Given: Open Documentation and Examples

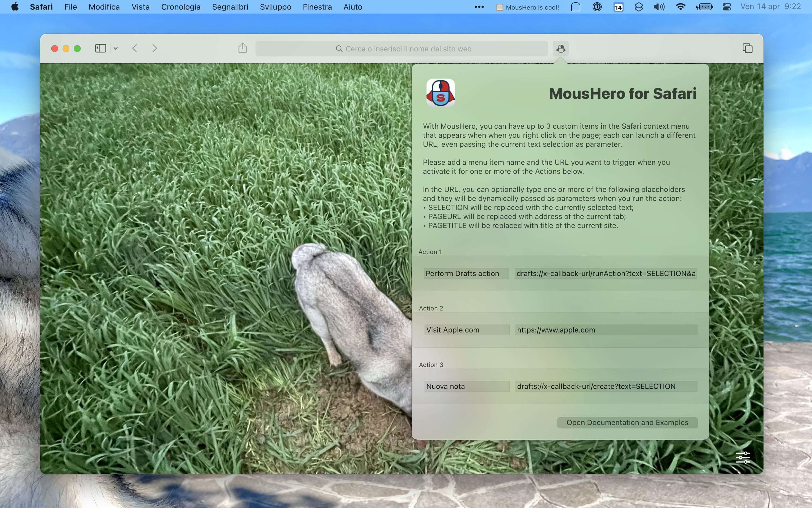Looking at the screenshot, I should pyautogui.click(x=627, y=423).
